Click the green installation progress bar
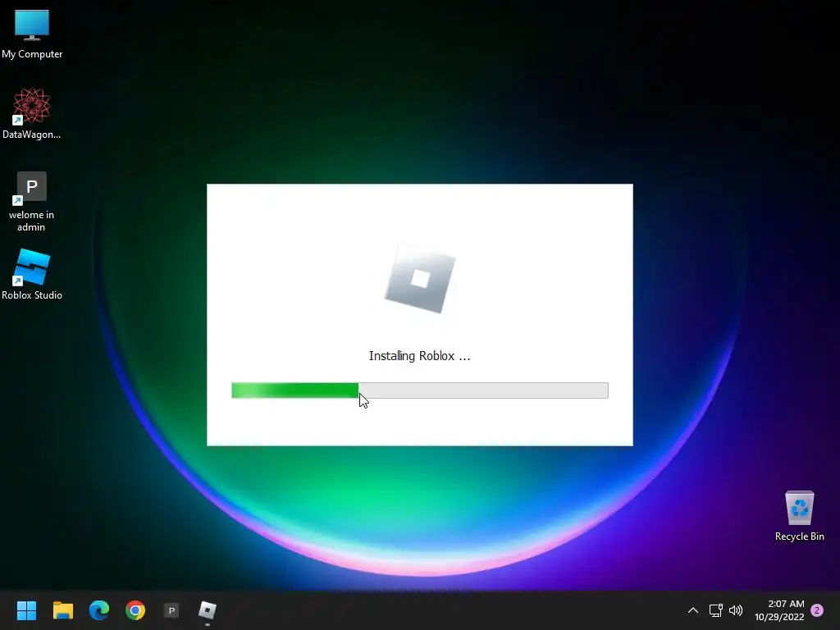The image size is (840, 630). coord(419,390)
